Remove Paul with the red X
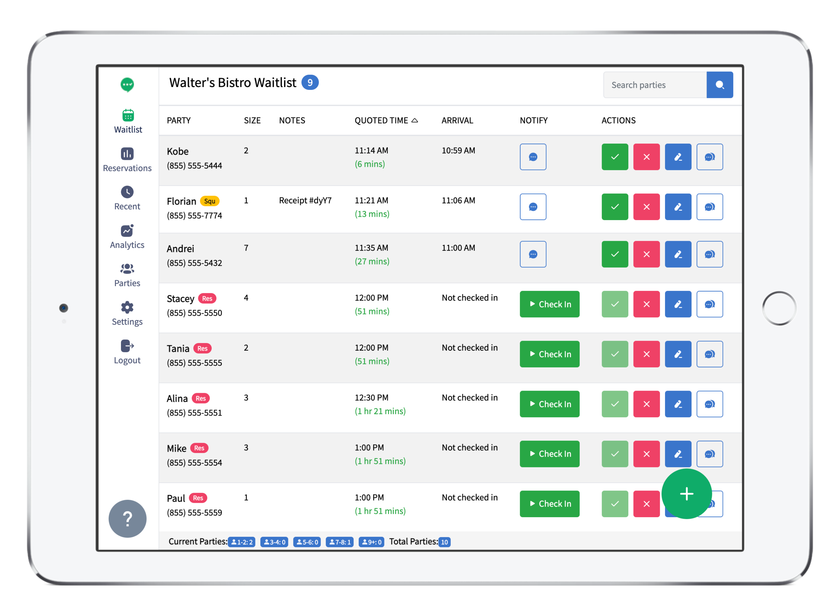This screenshot has width=840, height=616. point(647,504)
